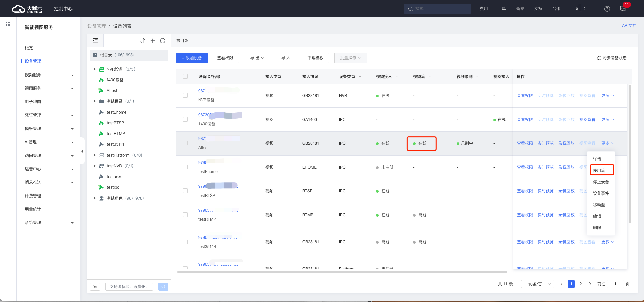Click the testPlatform platform icon
The width and height of the screenshot is (644, 302).
click(102, 155)
